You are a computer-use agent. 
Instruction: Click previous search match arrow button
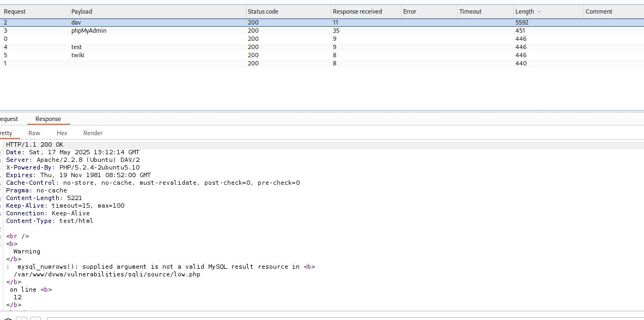(x=21, y=318)
